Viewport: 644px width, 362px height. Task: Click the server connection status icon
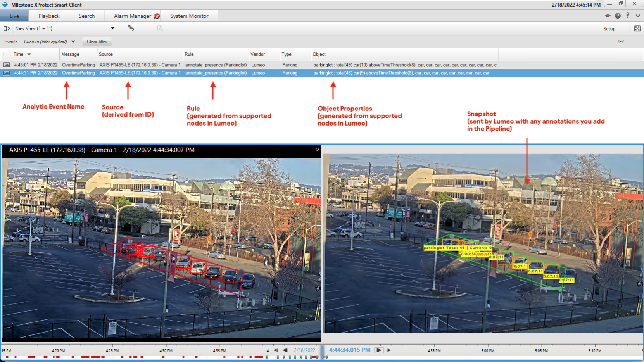[608, 16]
